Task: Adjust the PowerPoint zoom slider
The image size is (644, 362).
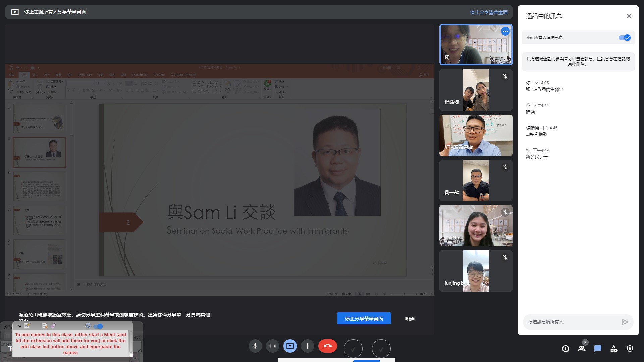Action: point(404,294)
